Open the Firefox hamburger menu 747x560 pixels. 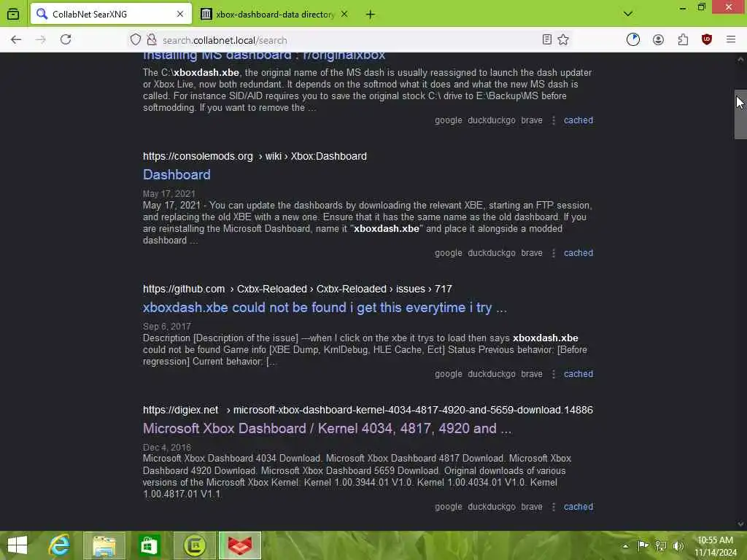[x=731, y=40]
